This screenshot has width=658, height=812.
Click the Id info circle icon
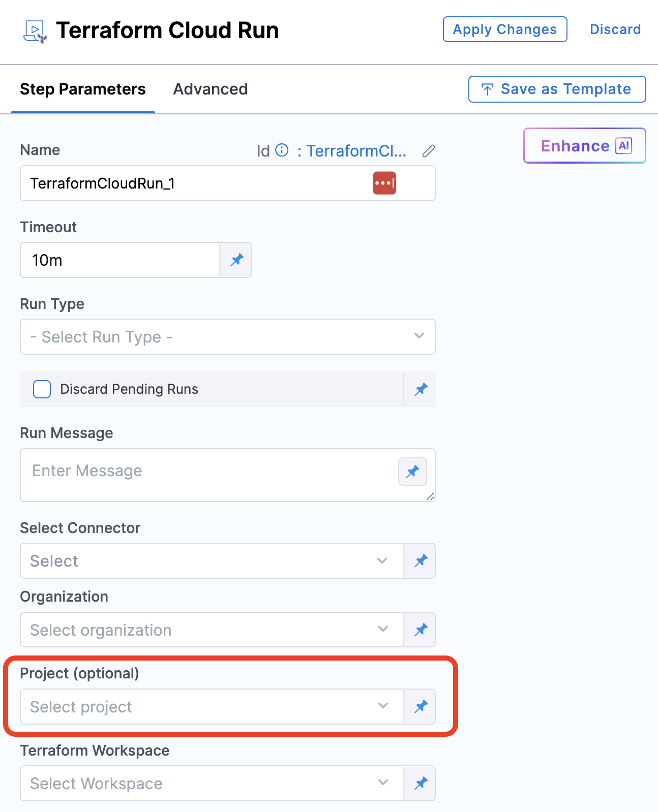point(282,150)
